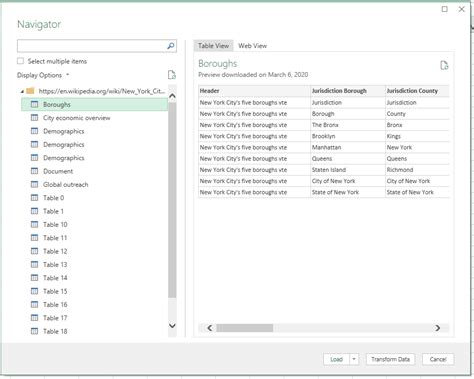Maximize the Navigator dialog window
Image resolution: width=474 pixels, height=379 pixels.
[x=445, y=9]
